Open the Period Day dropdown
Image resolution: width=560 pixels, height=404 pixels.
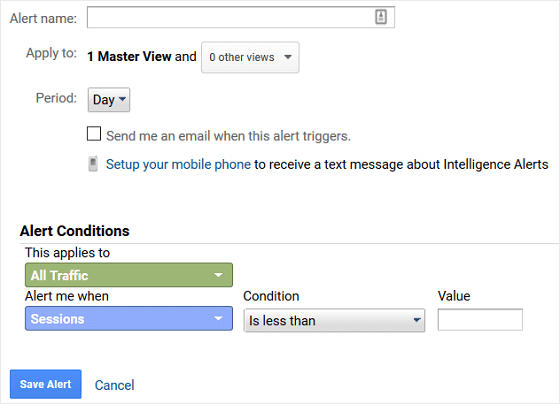[109, 100]
